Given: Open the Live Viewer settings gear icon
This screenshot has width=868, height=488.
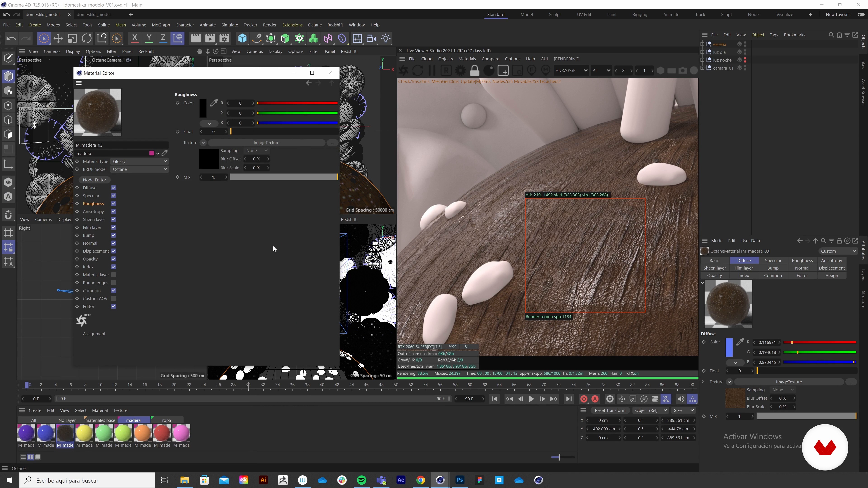Looking at the screenshot, I should tap(460, 70).
